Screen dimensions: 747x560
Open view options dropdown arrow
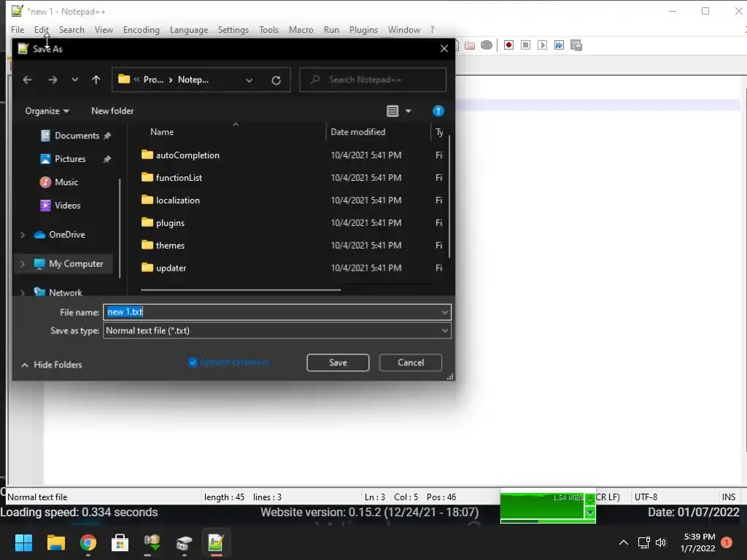[x=409, y=111]
